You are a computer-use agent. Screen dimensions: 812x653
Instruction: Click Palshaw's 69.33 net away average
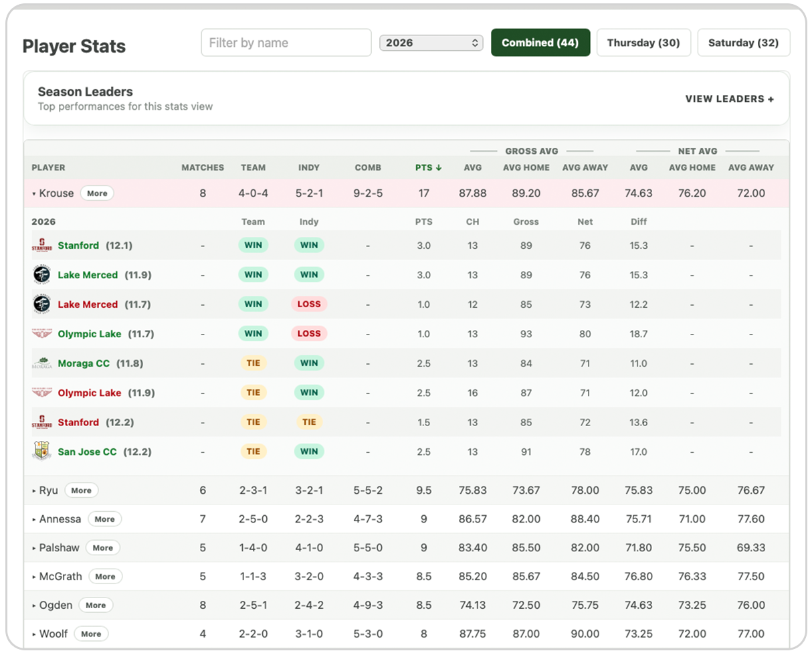click(x=750, y=548)
